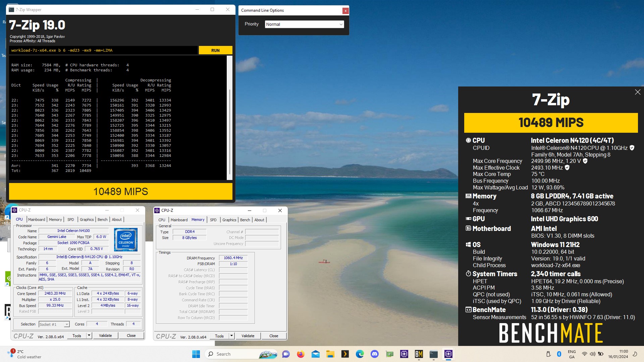
Task: Close the Command Line Options panel
Action: pyautogui.click(x=345, y=11)
